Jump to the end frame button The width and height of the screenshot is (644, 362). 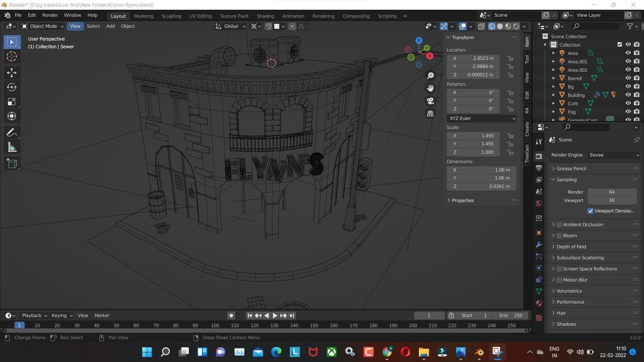coord(292,315)
